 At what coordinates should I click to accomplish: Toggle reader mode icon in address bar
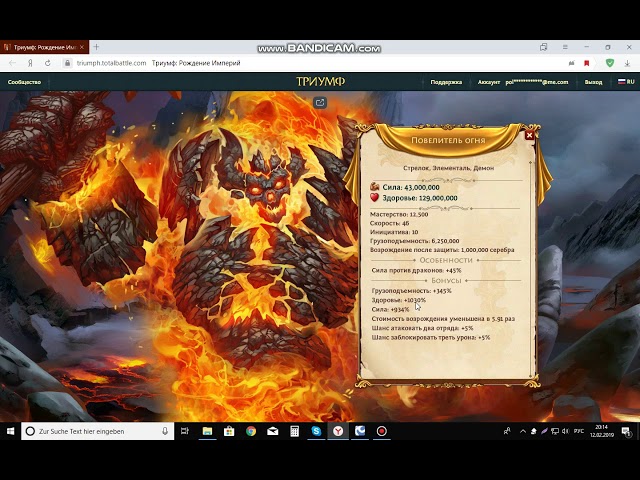point(571,63)
